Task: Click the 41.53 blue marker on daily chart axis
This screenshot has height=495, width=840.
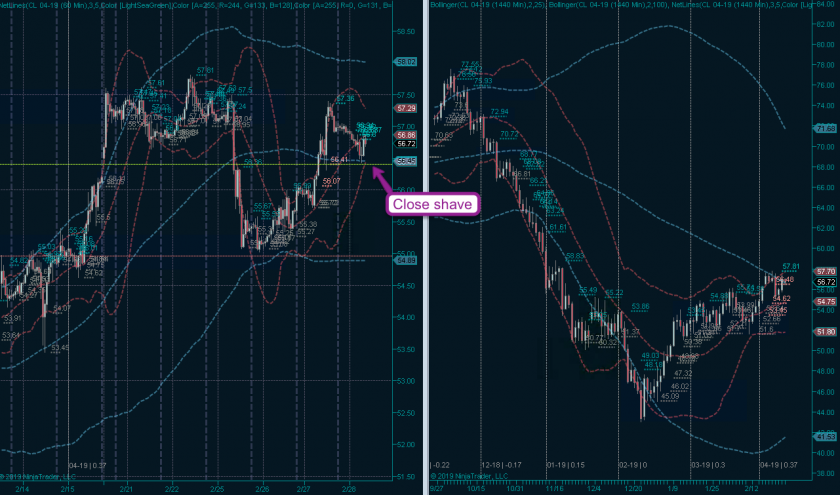Action: tap(825, 437)
